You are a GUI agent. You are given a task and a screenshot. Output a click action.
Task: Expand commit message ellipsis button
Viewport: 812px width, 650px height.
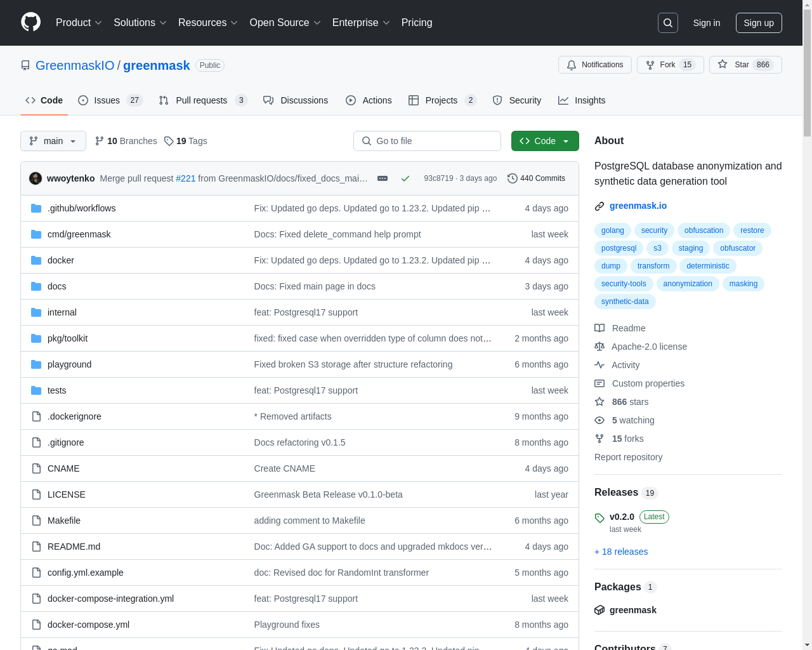(x=383, y=178)
